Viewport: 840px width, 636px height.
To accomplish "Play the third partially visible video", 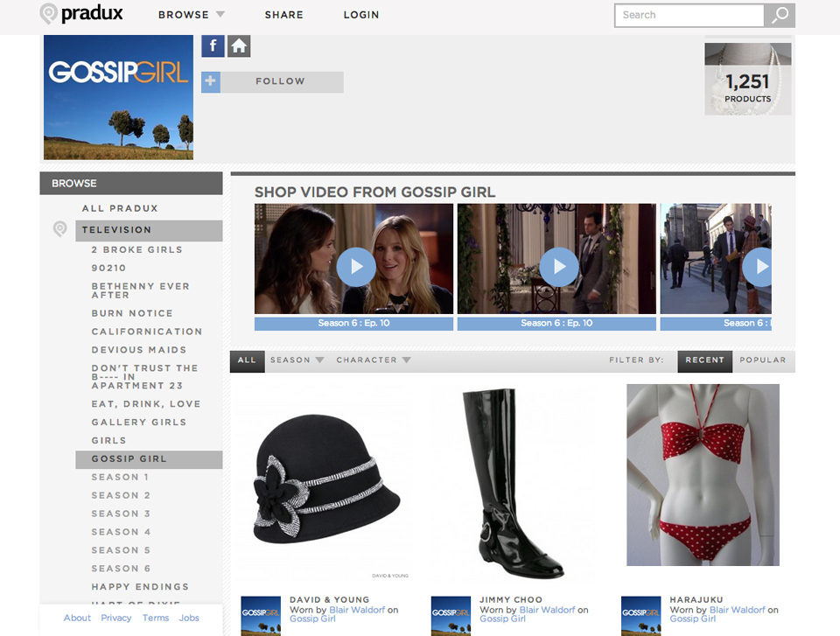I will (x=758, y=267).
